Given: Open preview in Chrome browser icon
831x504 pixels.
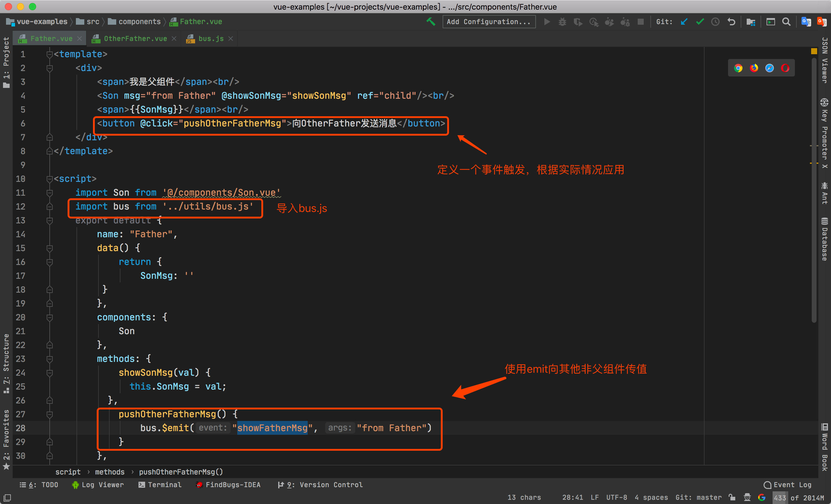Looking at the screenshot, I should (738, 68).
